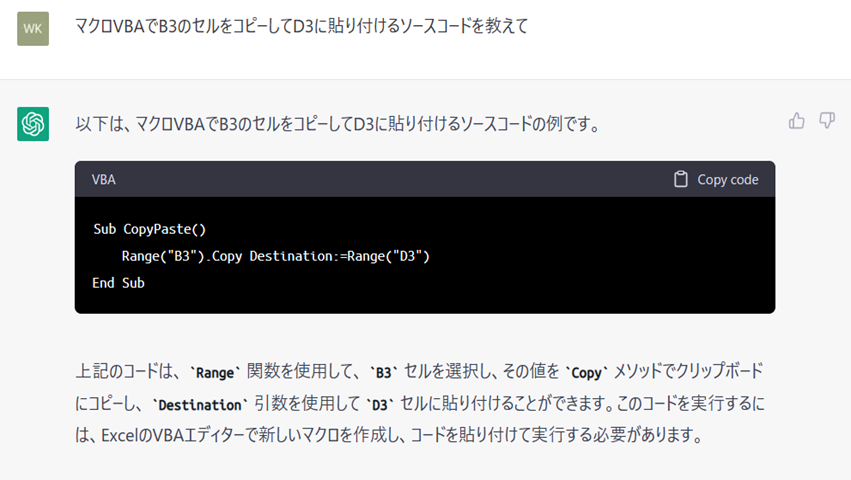Screen dimensions: 851x480
Task: Click the thumbs up feedback icon
Action: tap(796, 121)
